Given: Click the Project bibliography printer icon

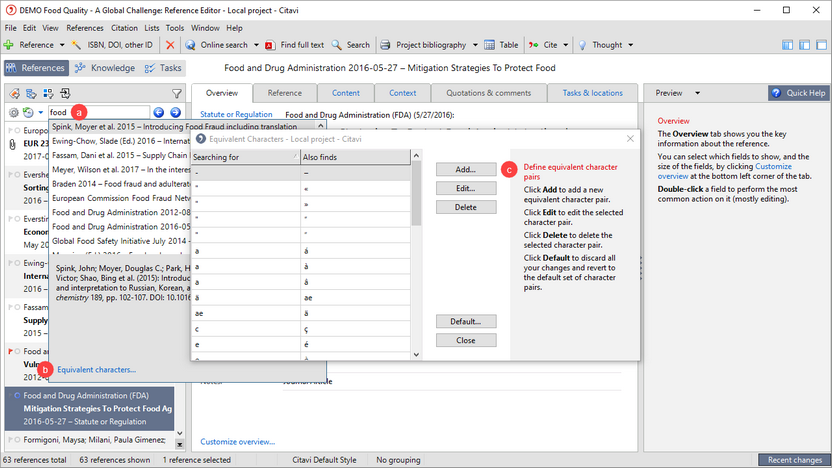Looking at the screenshot, I should [x=385, y=45].
